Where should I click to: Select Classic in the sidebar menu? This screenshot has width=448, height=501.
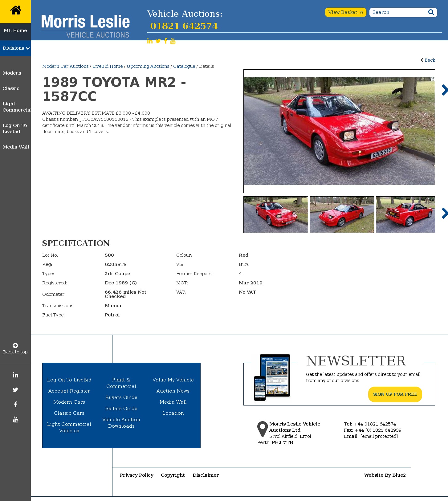click(x=11, y=88)
